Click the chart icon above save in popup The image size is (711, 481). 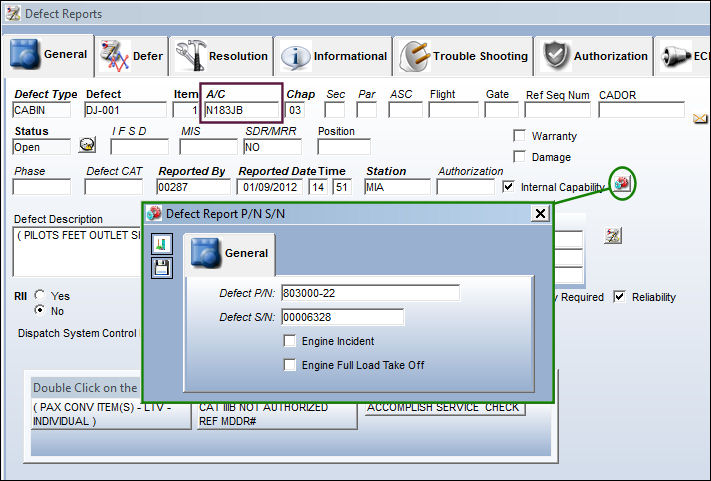[162, 244]
